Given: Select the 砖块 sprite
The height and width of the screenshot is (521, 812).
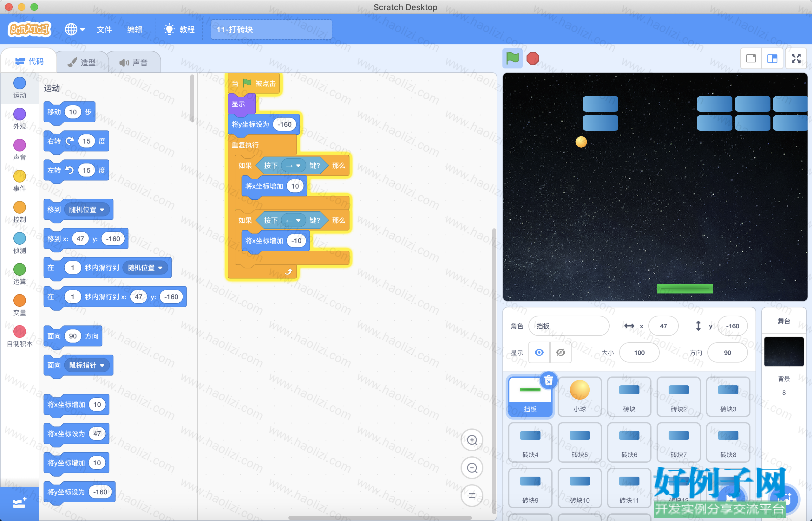Looking at the screenshot, I should click(x=629, y=397).
